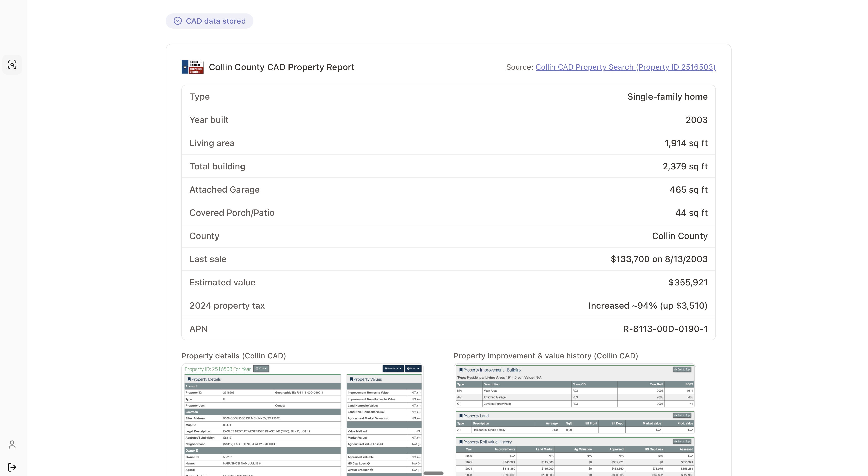
Task: Click the HS Cap Loss help icon
Action: [368, 463]
